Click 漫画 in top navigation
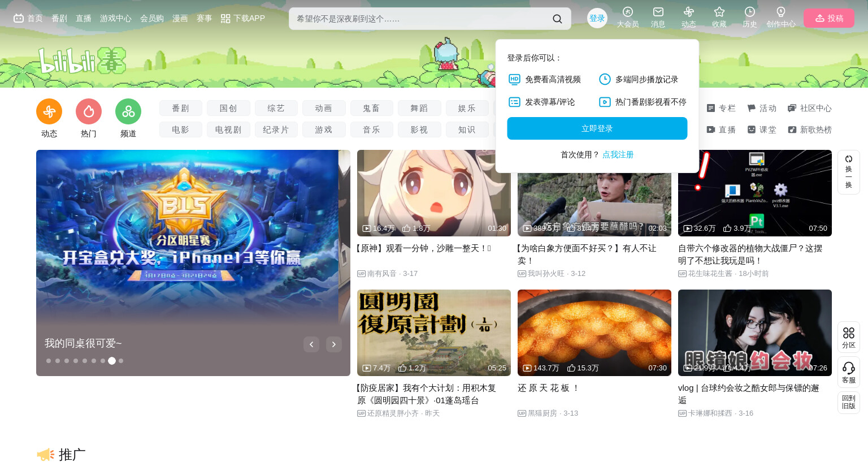 click(x=180, y=18)
